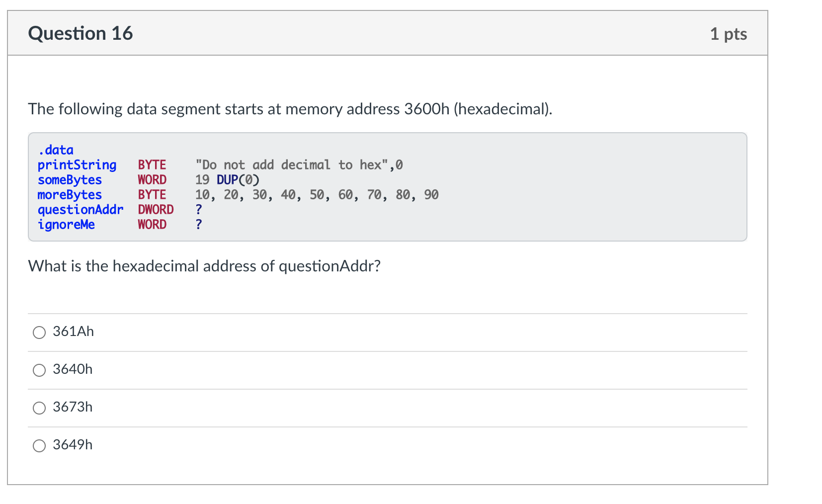Image resolution: width=822 pixels, height=504 pixels.
Task: Select the 3649h answer option
Action: 39,446
